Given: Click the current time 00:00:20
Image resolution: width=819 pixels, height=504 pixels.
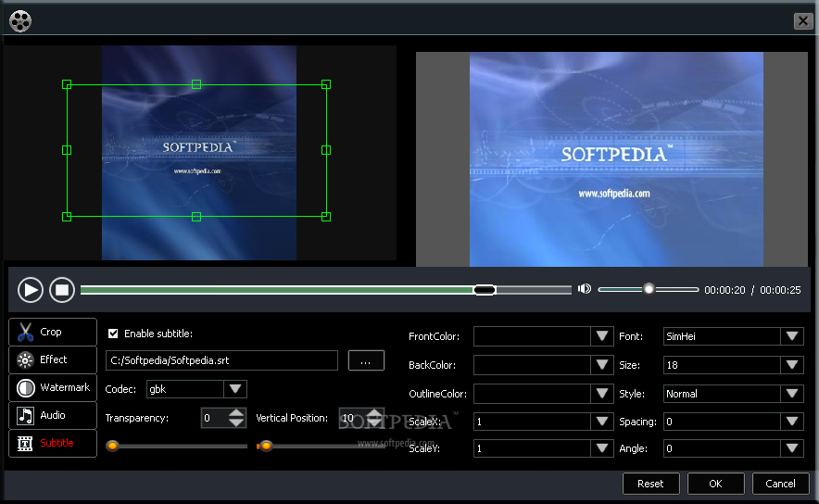Looking at the screenshot, I should [724, 290].
